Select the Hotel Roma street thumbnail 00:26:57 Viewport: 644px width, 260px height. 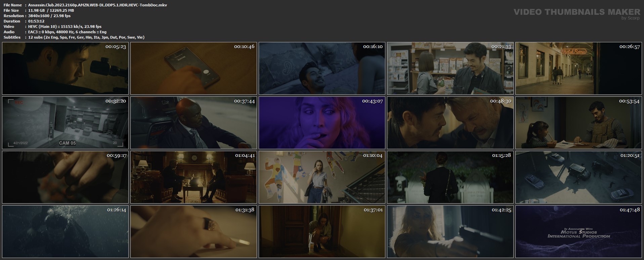click(x=578, y=68)
